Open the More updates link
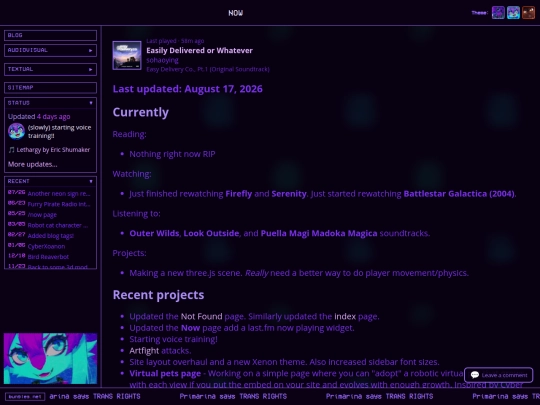 32,164
